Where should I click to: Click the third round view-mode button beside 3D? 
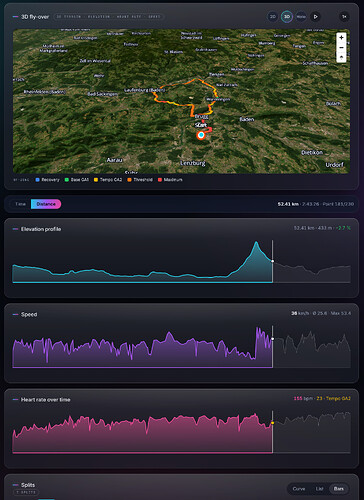pos(301,17)
